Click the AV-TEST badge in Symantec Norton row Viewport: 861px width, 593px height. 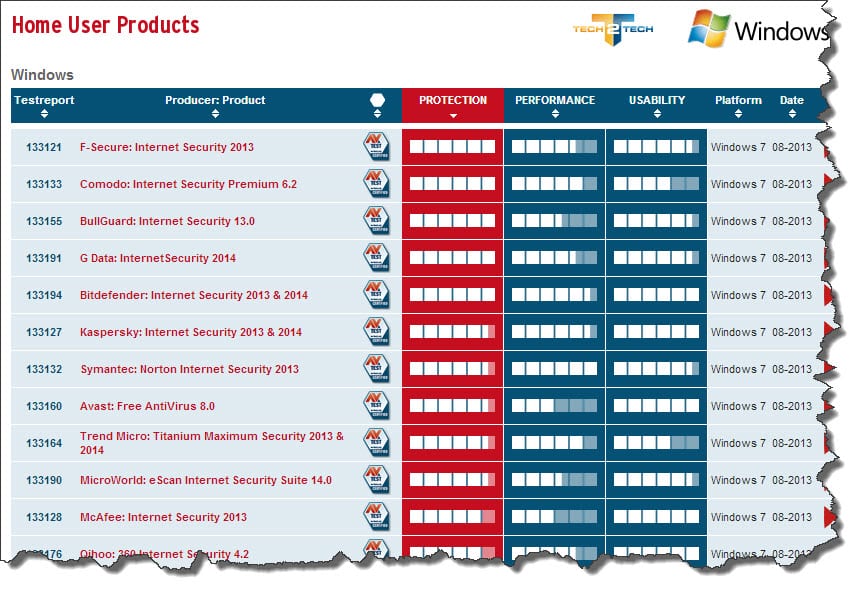coord(376,368)
